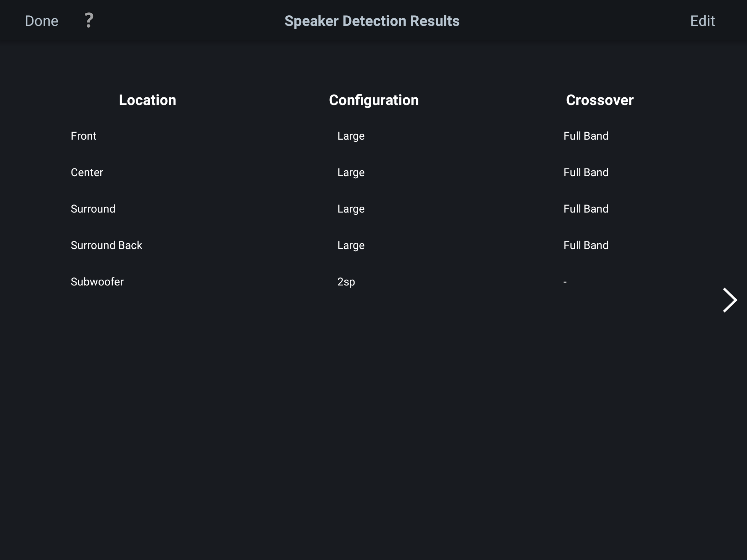This screenshot has width=747, height=560.
Task: Click the Subwoofer crossover dash value
Action: 565,282
